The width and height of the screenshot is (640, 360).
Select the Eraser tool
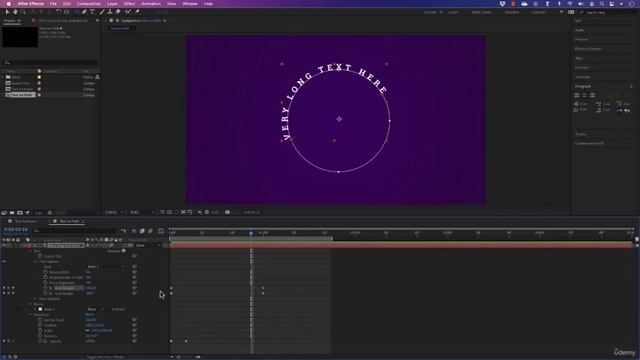pyautogui.click(x=118, y=12)
